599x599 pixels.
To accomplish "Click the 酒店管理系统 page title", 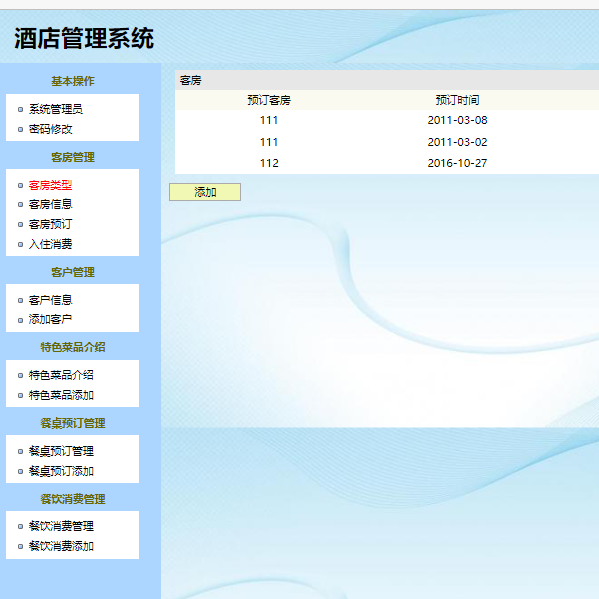I will [x=84, y=38].
